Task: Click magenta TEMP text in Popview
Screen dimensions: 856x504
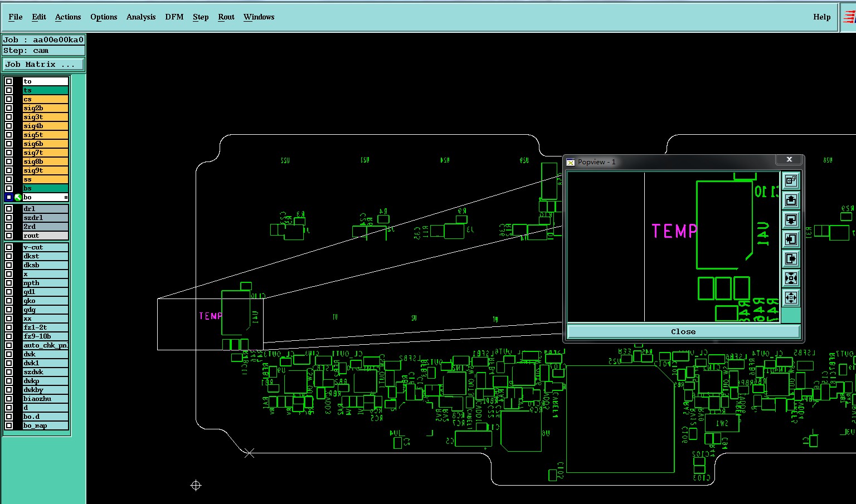Action: pos(674,231)
